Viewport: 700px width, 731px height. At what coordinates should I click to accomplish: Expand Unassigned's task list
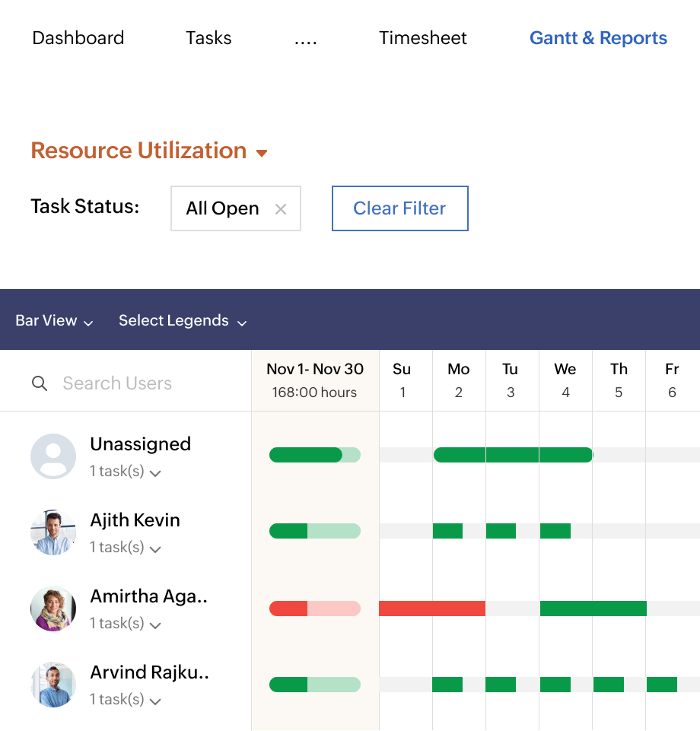(x=155, y=472)
